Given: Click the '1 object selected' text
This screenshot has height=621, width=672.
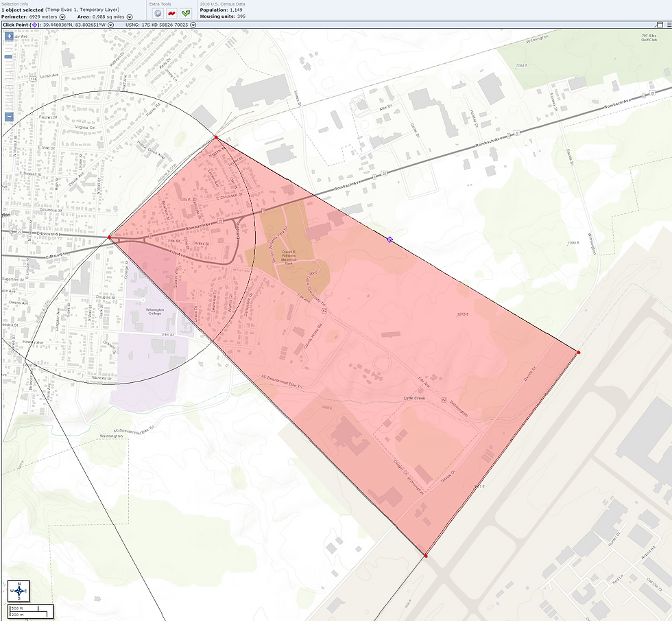Looking at the screenshot, I should [x=23, y=10].
